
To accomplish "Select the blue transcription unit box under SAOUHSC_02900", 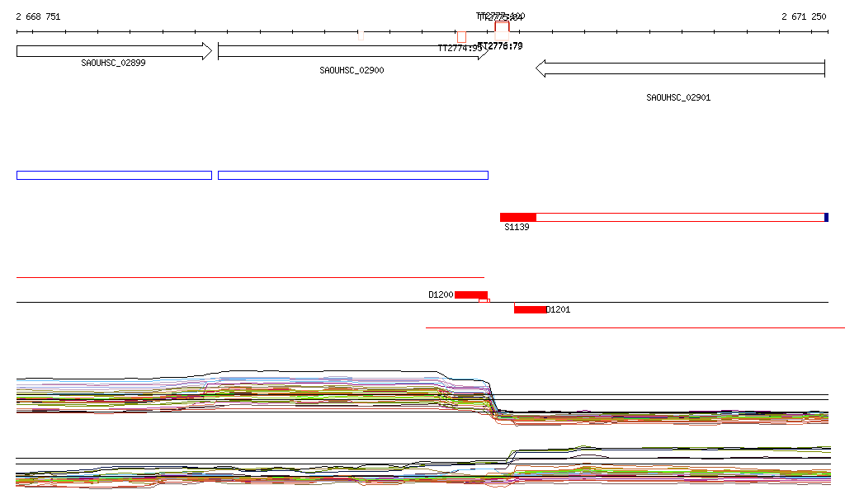I will [353, 176].
